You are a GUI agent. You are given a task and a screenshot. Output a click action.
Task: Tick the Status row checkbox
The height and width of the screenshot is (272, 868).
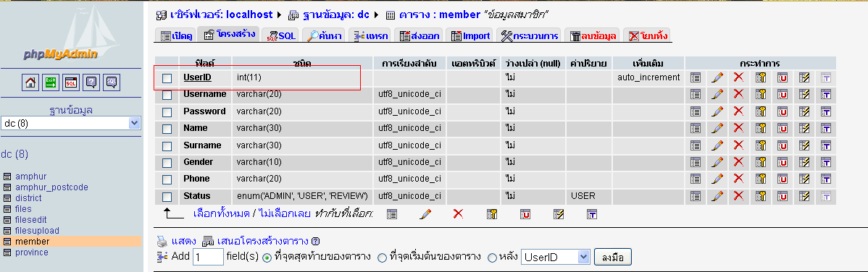tap(167, 197)
